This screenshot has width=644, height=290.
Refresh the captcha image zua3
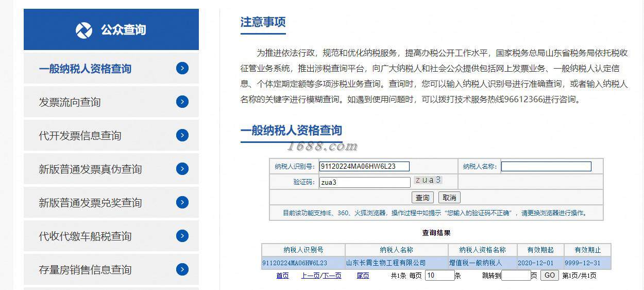pyautogui.click(x=428, y=180)
